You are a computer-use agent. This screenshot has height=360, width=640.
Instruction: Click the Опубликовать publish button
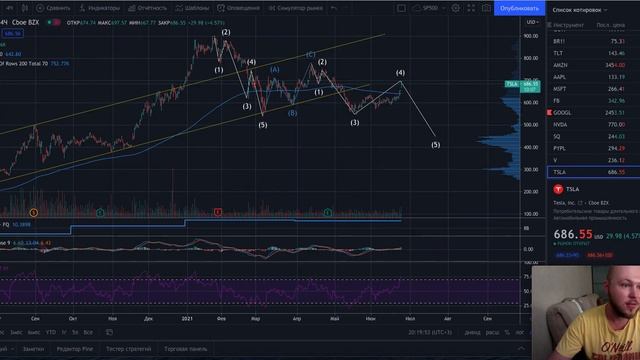519,8
